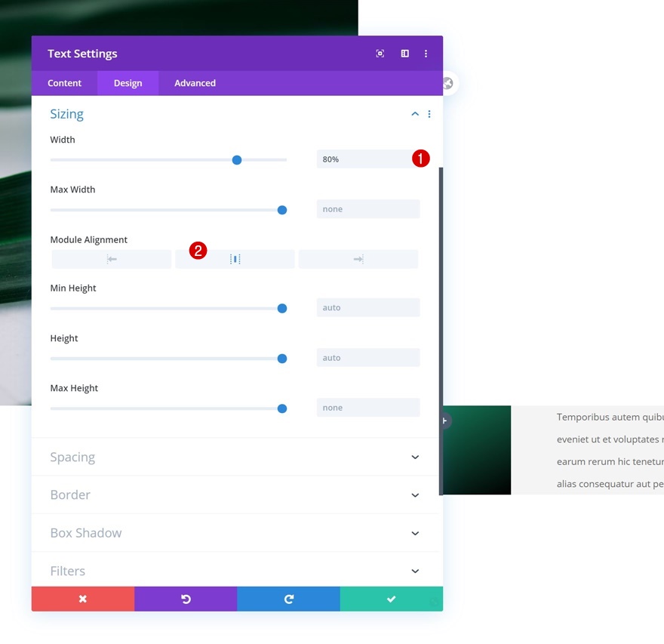The image size is (664, 644).
Task: Save changes with green checkmark button
Action: pos(392,599)
